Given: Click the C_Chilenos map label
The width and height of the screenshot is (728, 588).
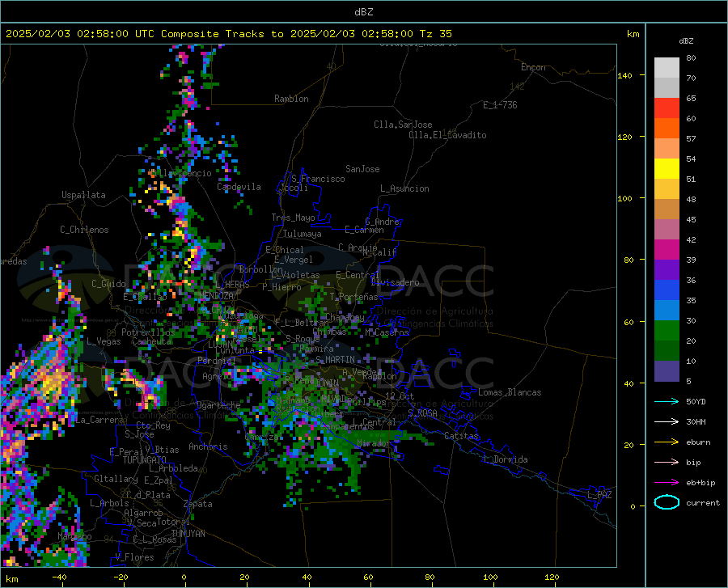Looking at the screenshot, I should (84, 230).
